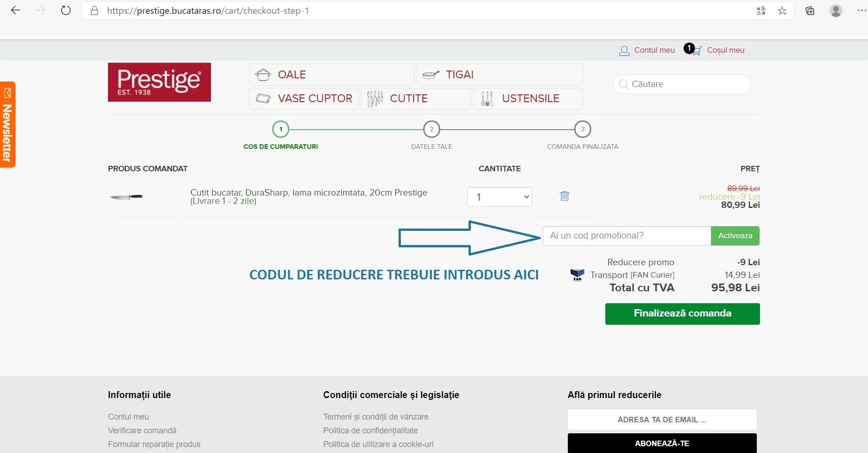Click the Căutare search field
Screen dimensions: 868x453
point(681,84)
